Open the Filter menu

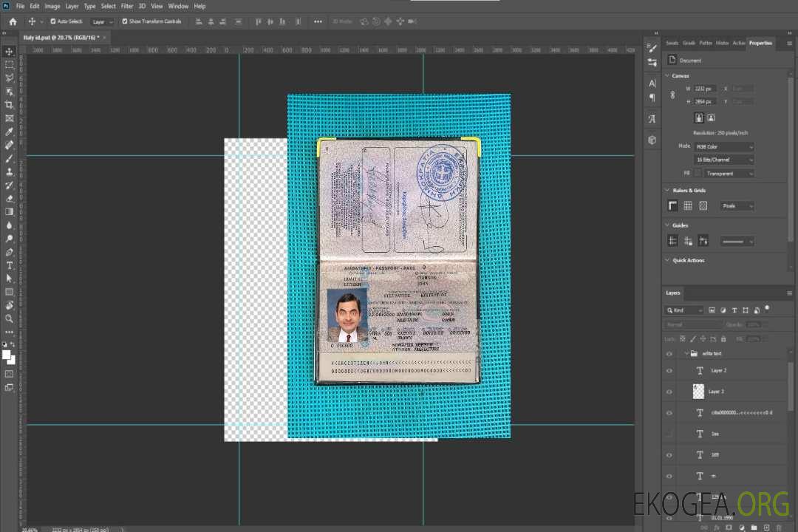click(127, 6)
